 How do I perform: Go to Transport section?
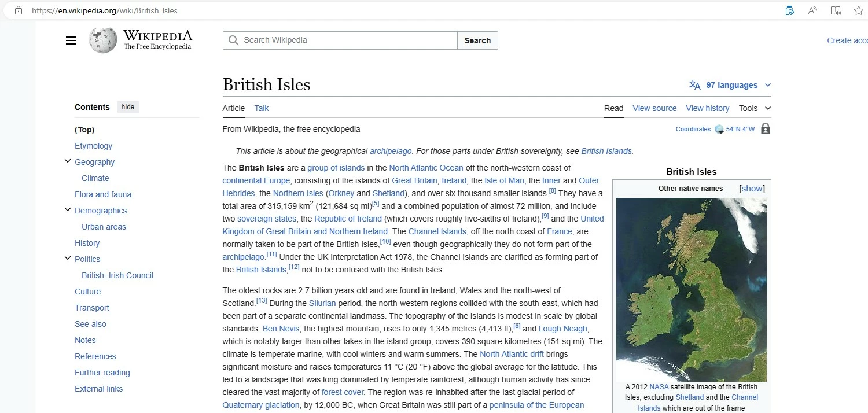[x=92, y=308]
